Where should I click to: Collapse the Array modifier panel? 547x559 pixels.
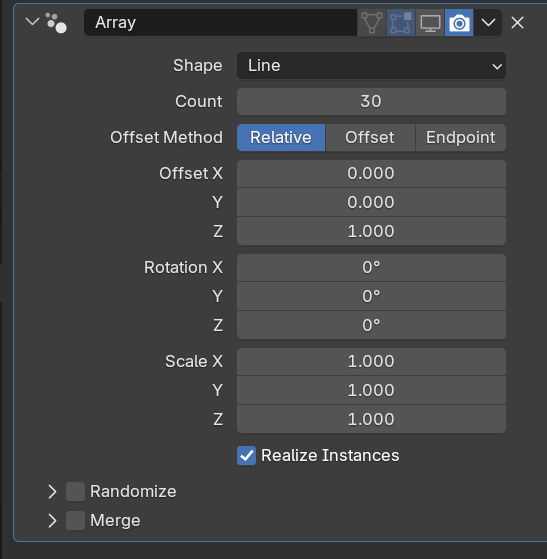coord(32,22)
